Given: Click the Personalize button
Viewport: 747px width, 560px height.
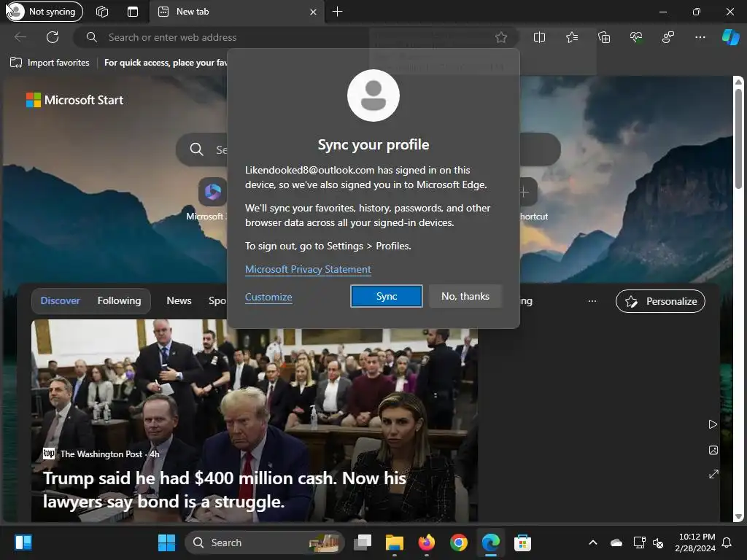Looking at the screenshot, I should pos(660,301).
